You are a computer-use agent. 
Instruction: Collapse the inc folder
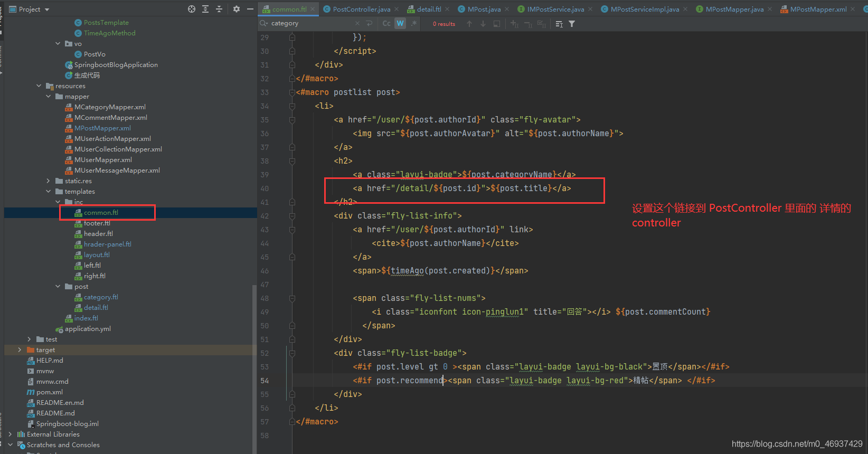click(58, 202)
